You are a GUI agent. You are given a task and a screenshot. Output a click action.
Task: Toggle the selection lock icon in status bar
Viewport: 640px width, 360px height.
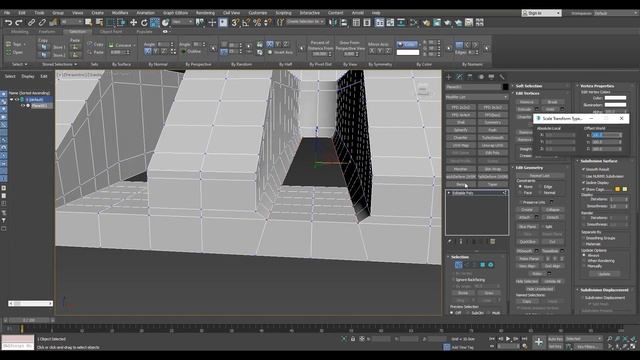coord(353,339)
